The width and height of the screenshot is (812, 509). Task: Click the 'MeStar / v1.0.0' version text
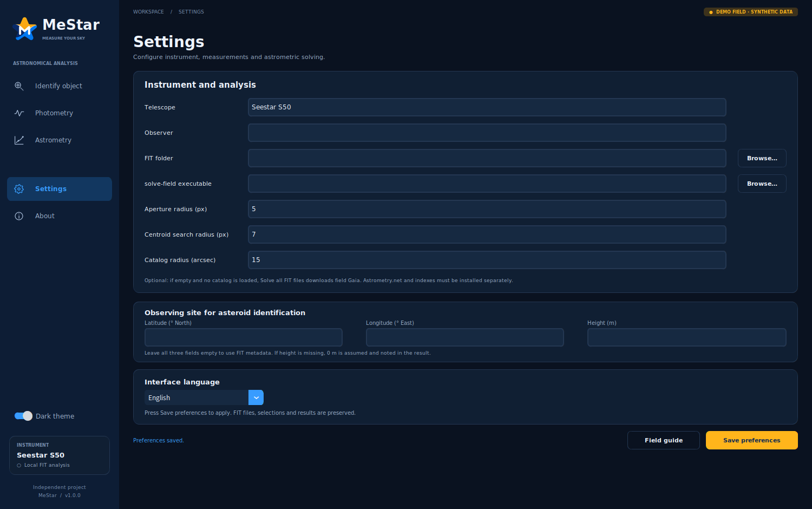click(60, 495)
